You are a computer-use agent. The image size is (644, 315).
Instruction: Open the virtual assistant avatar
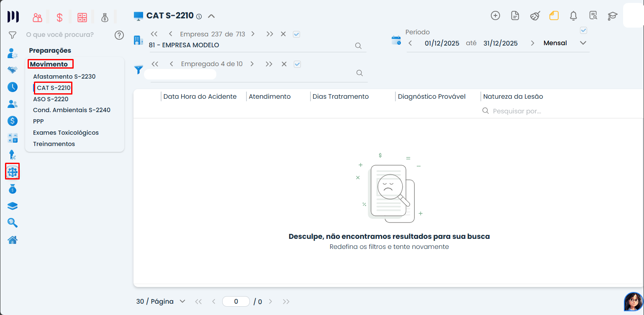(633, 301)
